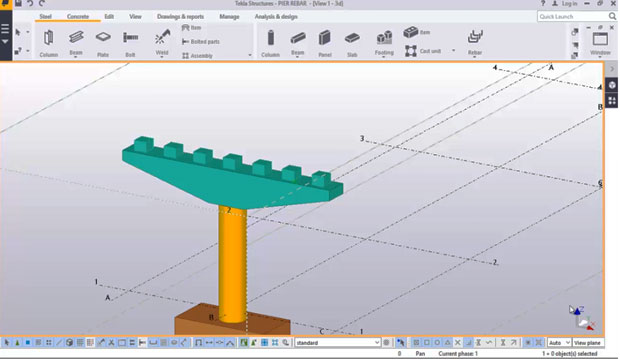This screenshot has width=620, height=360.
Task: Open the Steel ribbon tab
Action: [45, 17]
